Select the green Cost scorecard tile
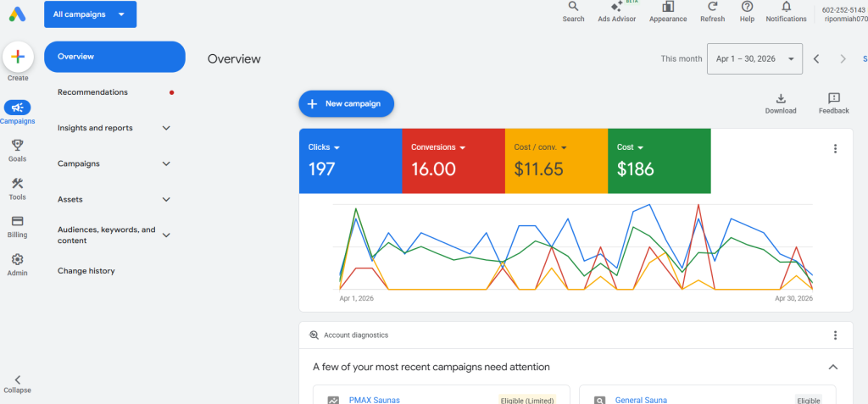868x404 pixels. click(x=659, y=161)
